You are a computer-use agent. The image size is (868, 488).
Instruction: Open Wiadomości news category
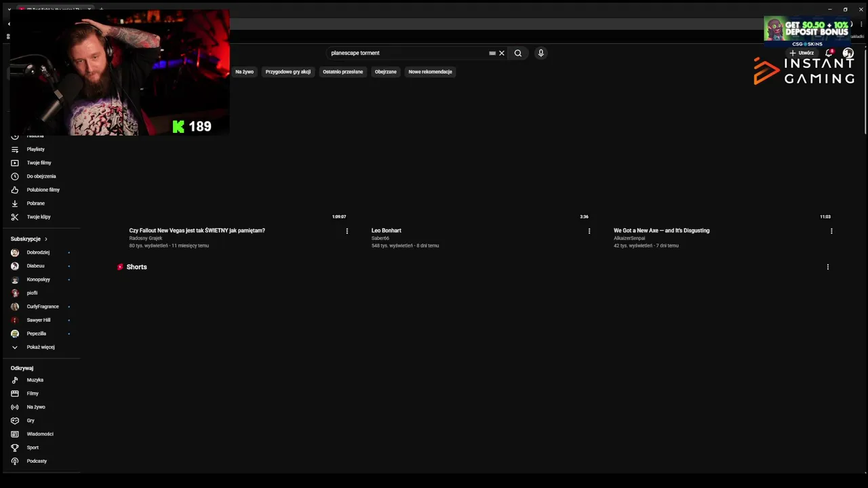pyautogui.click(x=41, y=434)
